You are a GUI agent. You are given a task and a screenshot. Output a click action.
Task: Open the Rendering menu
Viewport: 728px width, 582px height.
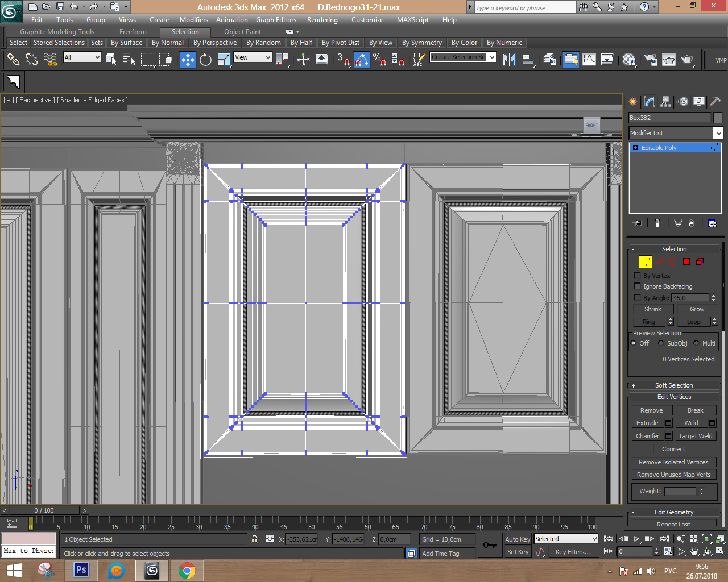click(322, 20)
